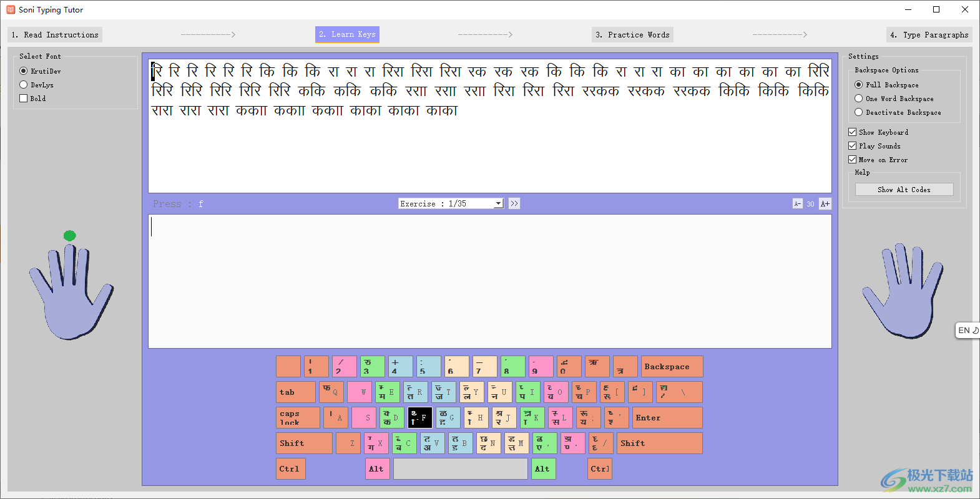Click the space bar on virtual keyboard

pyautogui.click(x=461, y=468)
